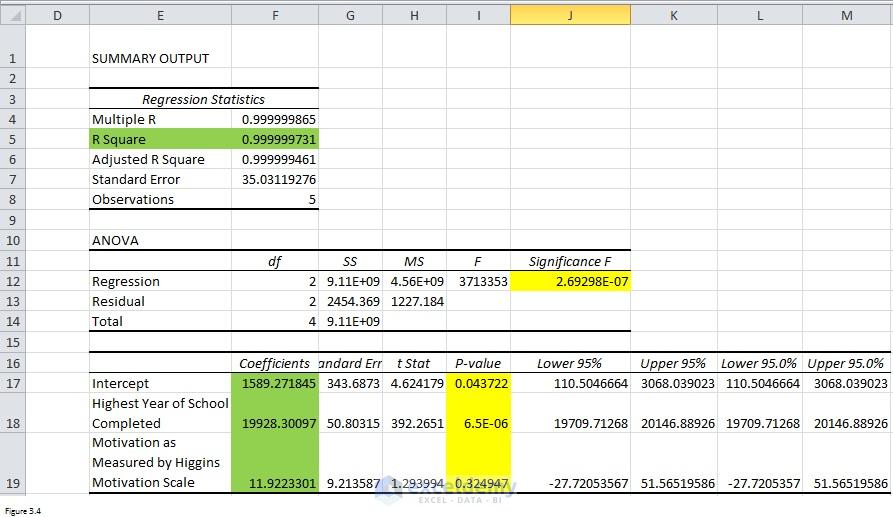The width and height of the screenshot is (893, 517).
Task: Select column F header
Action: [x=275, y=15]
